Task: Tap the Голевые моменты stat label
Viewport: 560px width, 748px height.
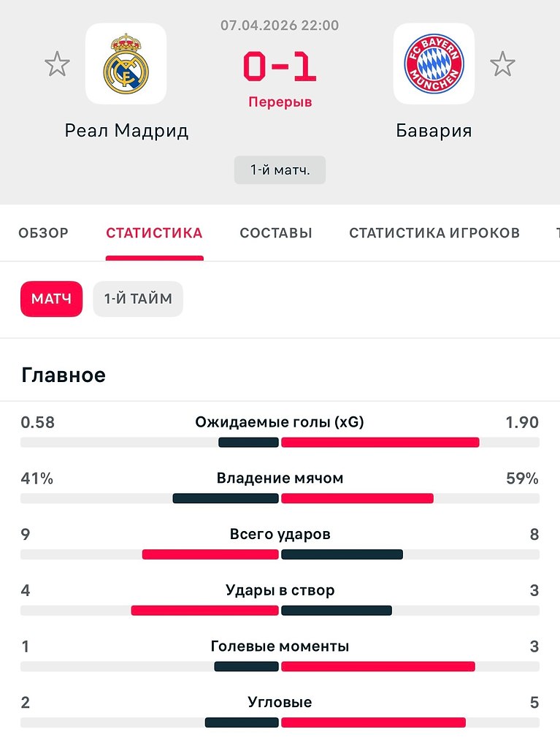Action: (x=280, y=646)
